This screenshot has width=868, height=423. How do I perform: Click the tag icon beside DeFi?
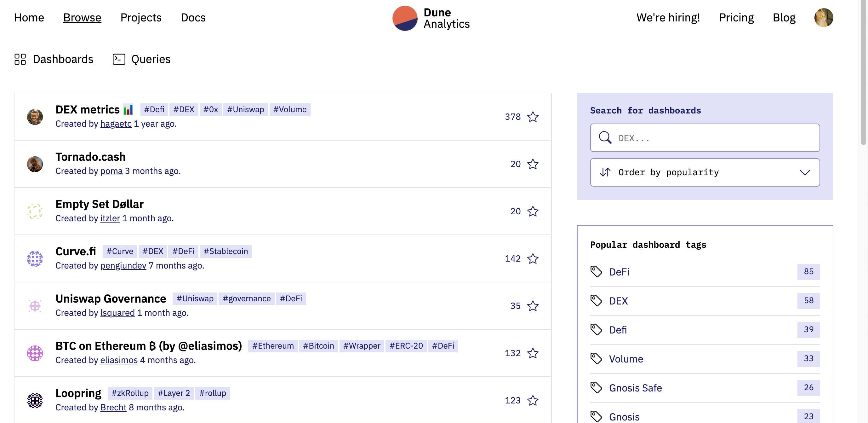click(596, 271)
